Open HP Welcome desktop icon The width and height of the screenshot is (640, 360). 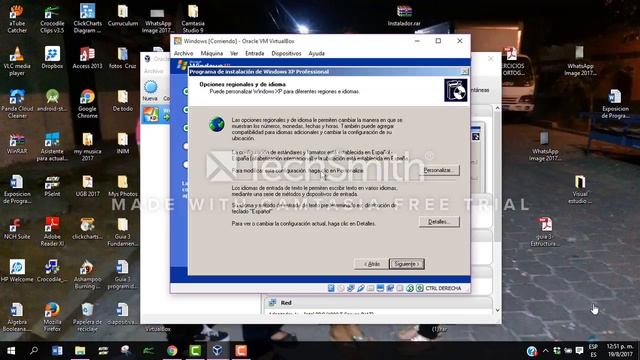click(x=17, y=271)
